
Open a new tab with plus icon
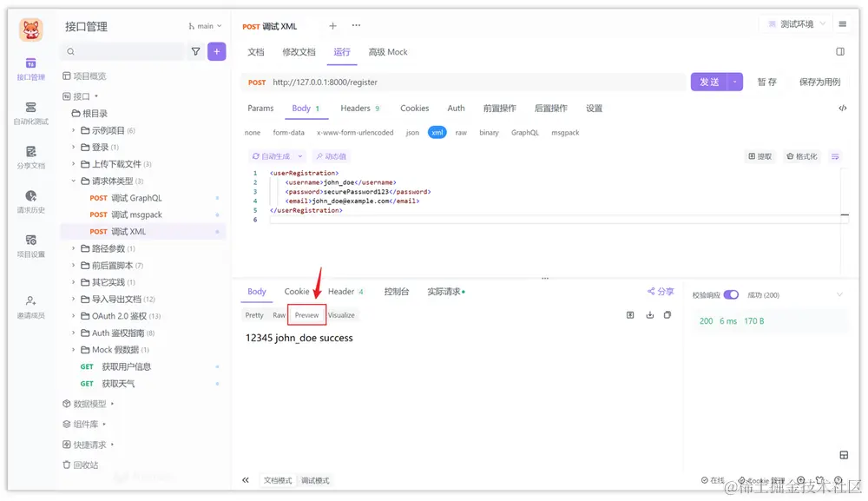pyautogui.click(x=332, y=25)
